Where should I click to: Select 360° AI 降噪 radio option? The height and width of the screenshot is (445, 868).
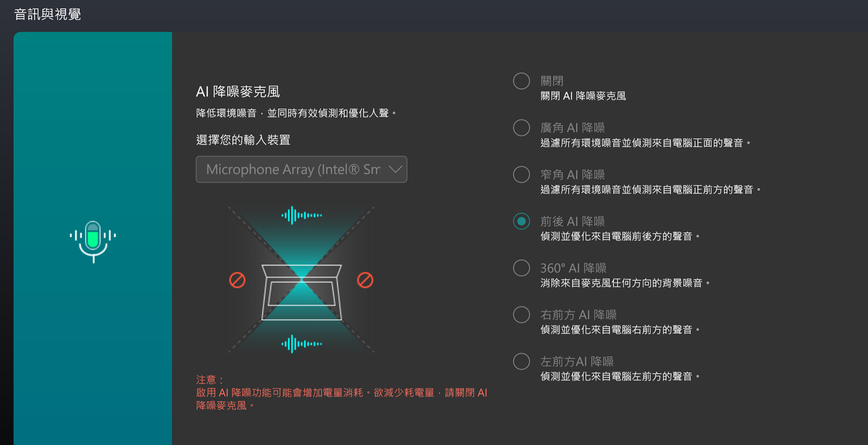(x=521, y=268)
